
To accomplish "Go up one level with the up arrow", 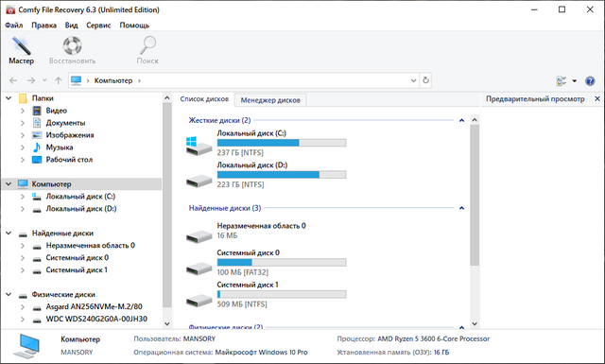I will (x=59, y=80).
